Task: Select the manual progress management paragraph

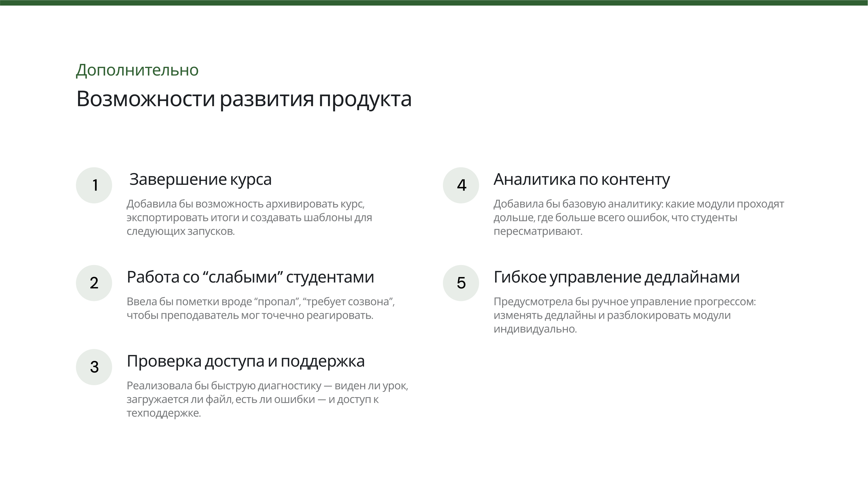Action: click(624, 315)
